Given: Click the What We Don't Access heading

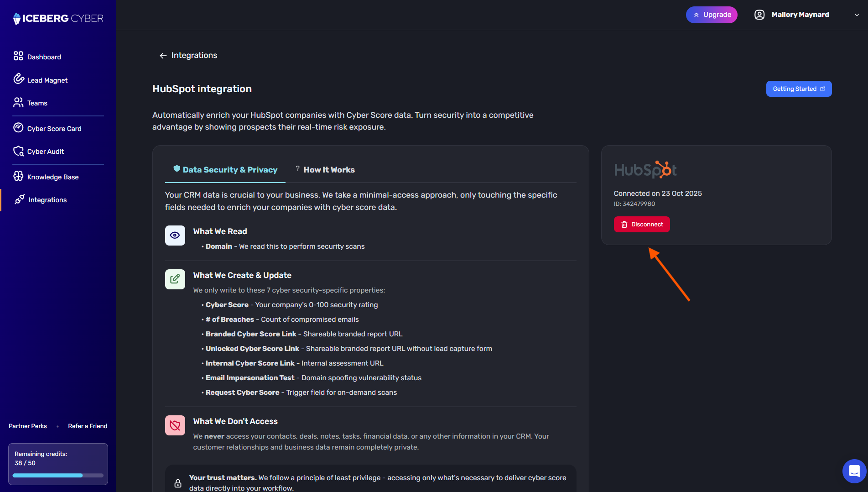Looking at the screenshot, I should click(235, 421).
